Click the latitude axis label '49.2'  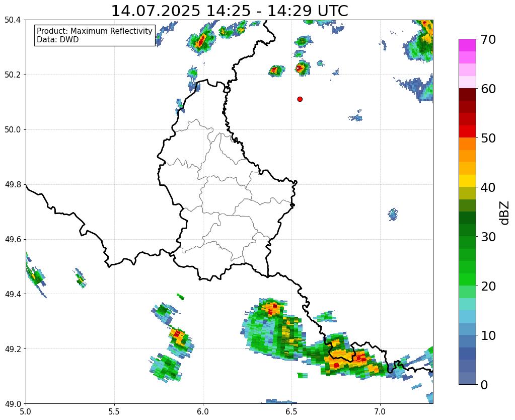[x=13, y=349]
